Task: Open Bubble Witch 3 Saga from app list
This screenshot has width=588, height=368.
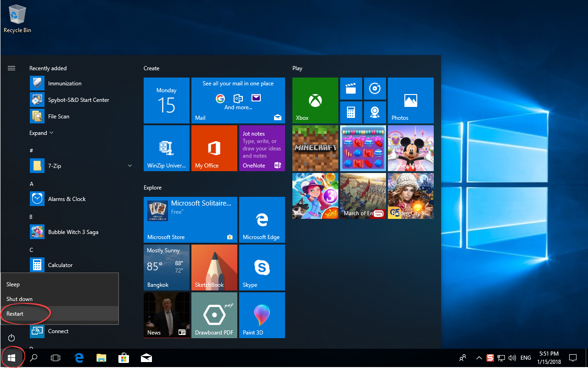Action: (80, 232)
